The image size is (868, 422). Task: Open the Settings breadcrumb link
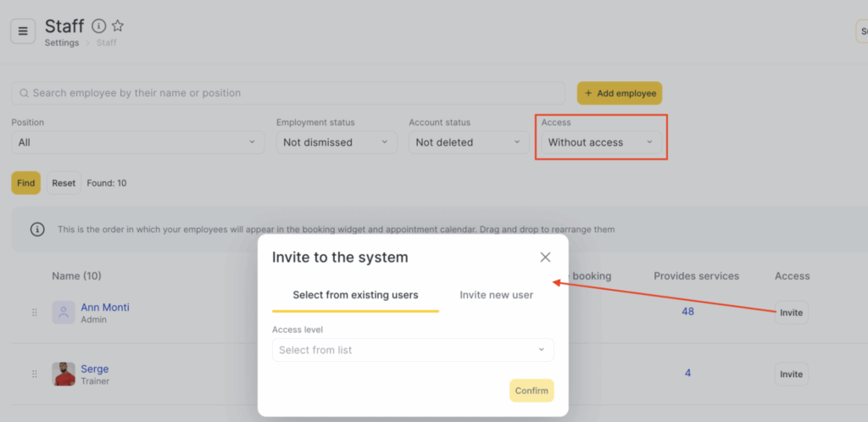coord(62,42)
